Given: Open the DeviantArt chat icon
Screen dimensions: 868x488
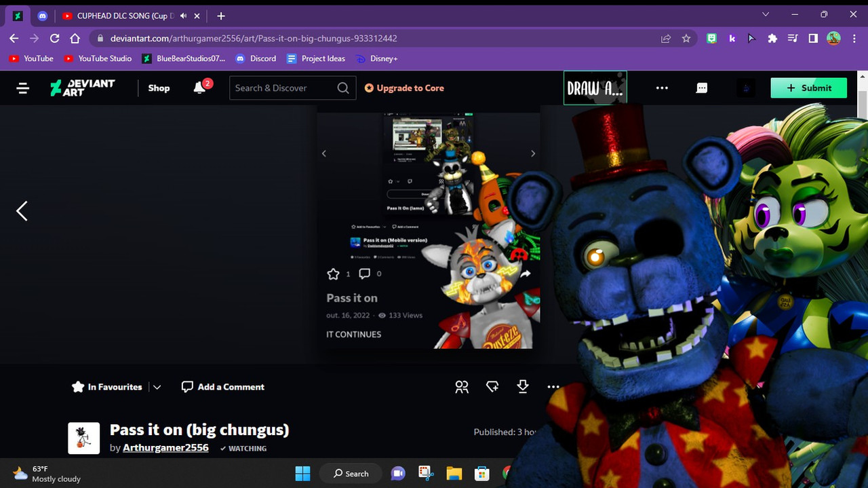Looking at the screenshot, I should [702, 88].
